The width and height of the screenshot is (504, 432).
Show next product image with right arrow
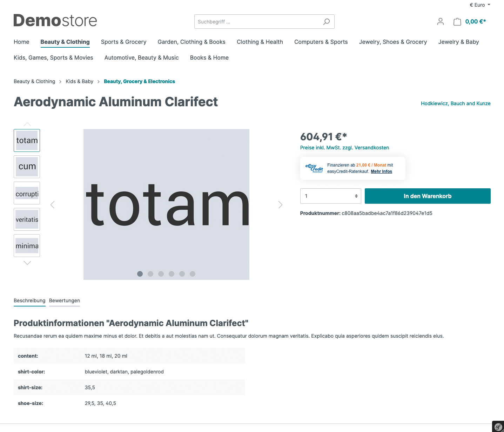pos(280,204)
